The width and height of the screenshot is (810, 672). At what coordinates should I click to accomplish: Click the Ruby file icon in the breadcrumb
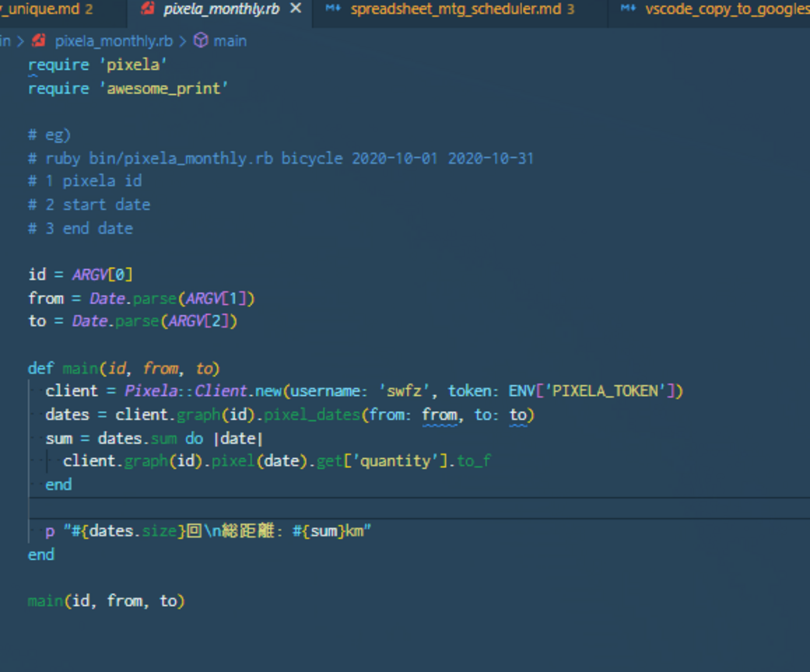39,41
